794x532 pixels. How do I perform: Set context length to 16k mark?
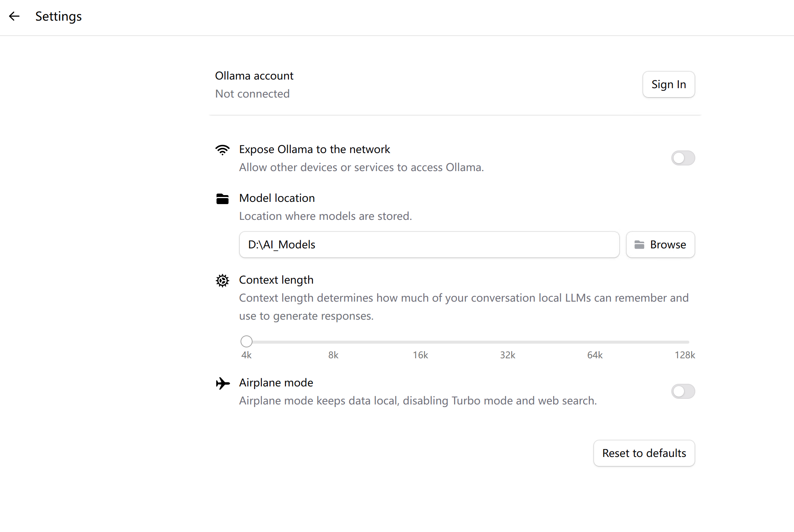click(x=421, y=342)
